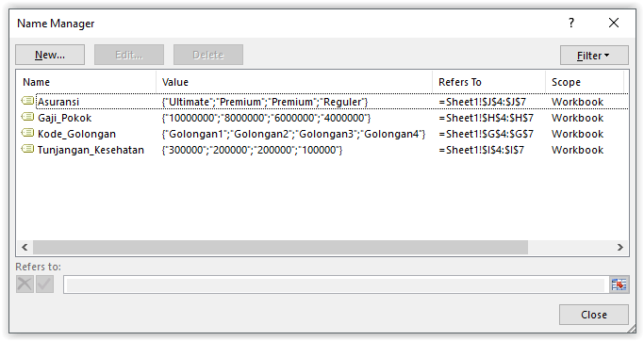Click the horizontal scrollbar thumb

tap(281, 247)
